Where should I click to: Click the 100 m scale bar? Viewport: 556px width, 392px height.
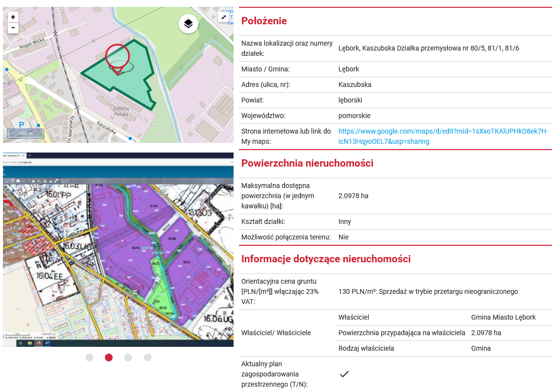pyautogui.click(x=25, y=133)
